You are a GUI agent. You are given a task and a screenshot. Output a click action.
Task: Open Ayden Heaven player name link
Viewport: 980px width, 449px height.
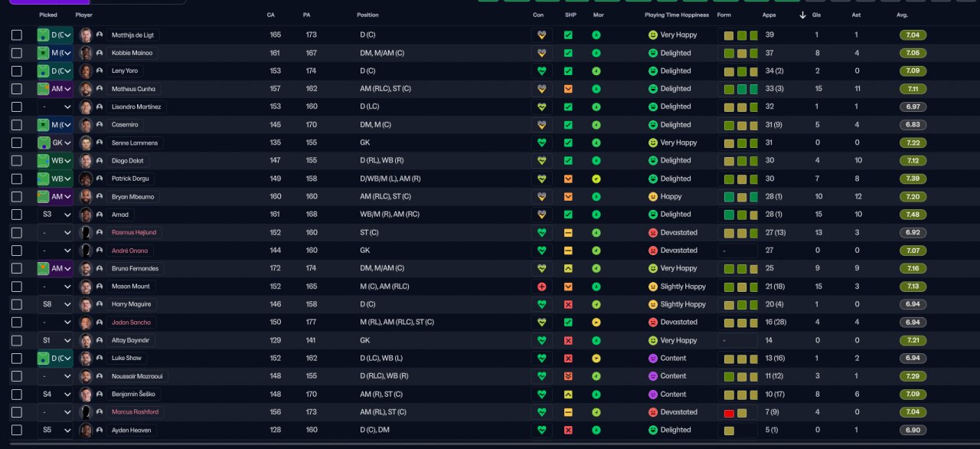click(x=132, y=430)
